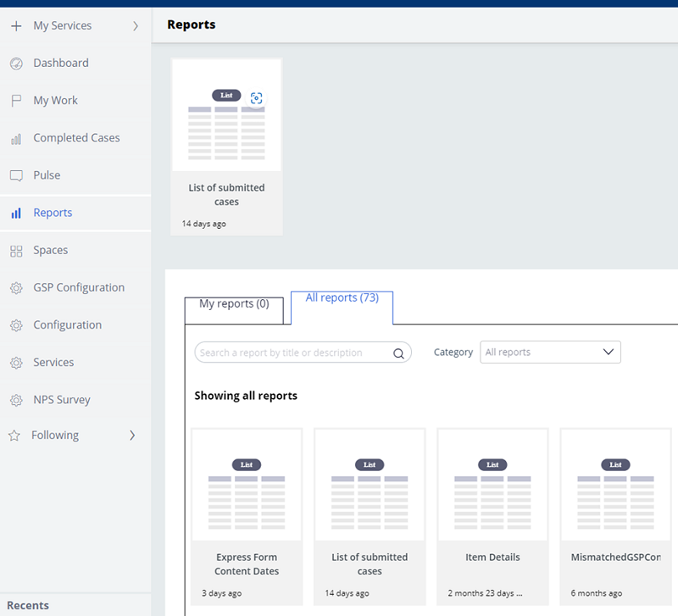Click the top card's List of submitted cases title

pyautogui.click(x=226, y=195)
